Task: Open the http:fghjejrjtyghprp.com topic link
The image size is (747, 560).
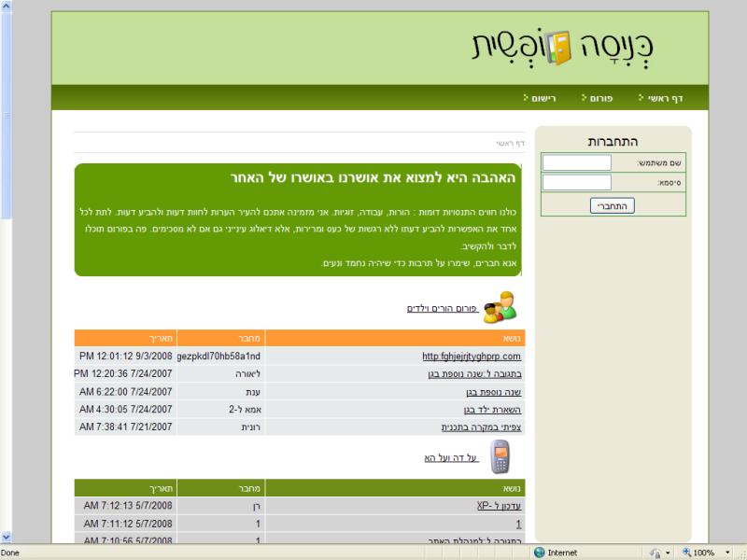Action: (x=472, y=357)
